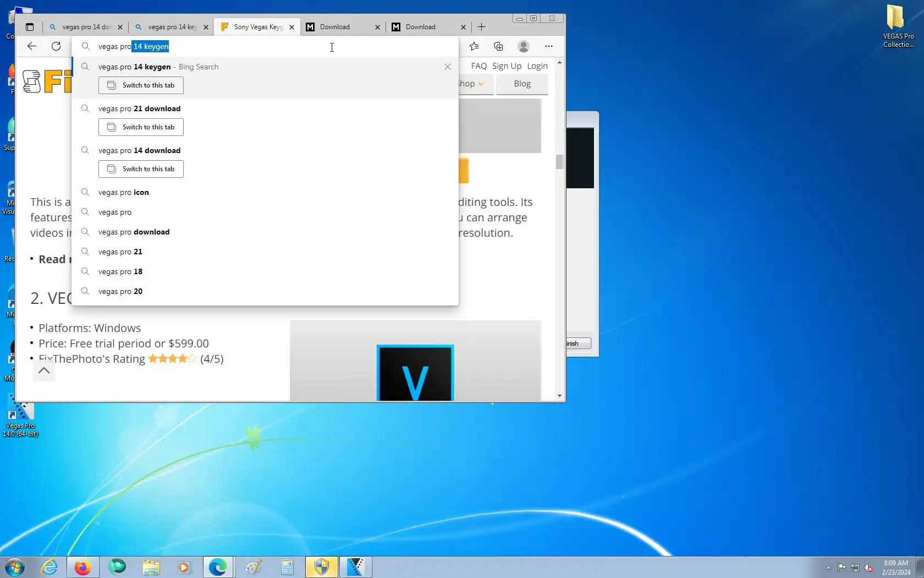Switch to the Download tab beside Sony Vegas tab
The width and height of the screenshot is (924, 578).
343,27
